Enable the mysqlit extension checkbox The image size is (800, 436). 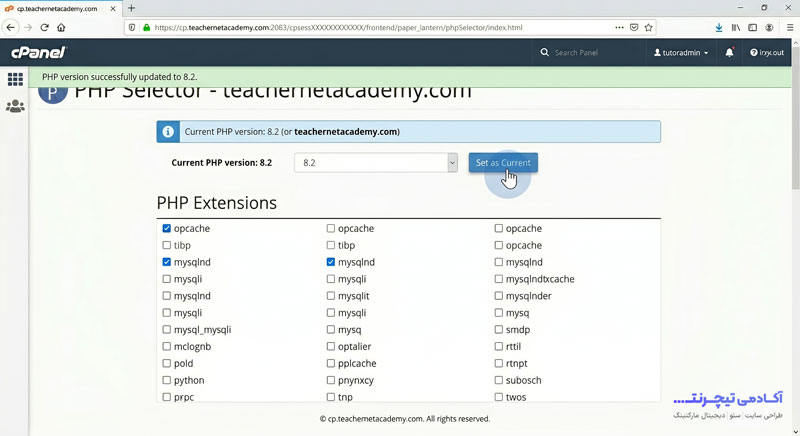331,296
